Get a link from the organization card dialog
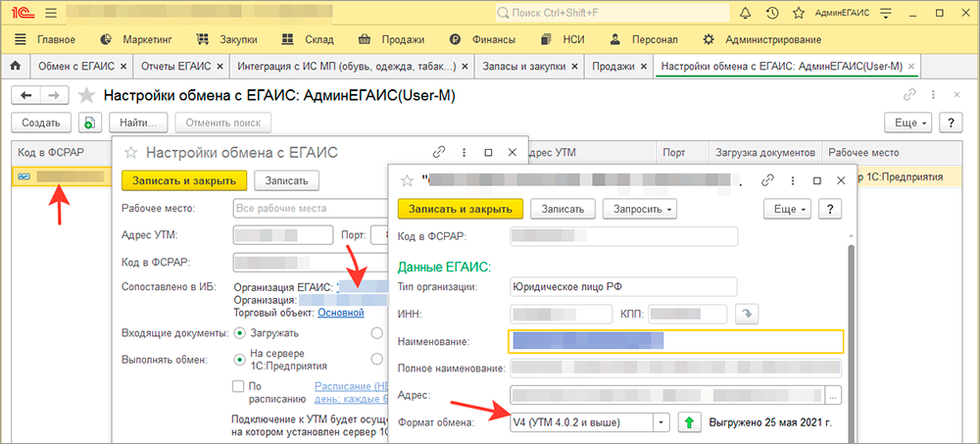Screen dimensions: 980x444 [x=768, y=180]
